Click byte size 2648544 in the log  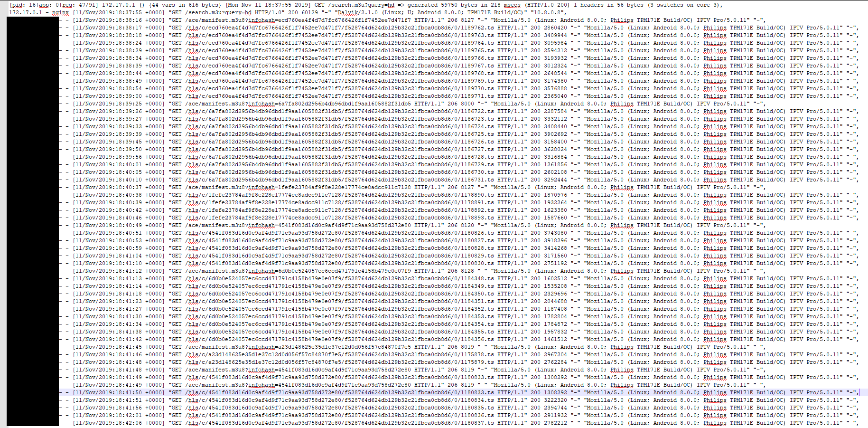[x=555, y=73]
